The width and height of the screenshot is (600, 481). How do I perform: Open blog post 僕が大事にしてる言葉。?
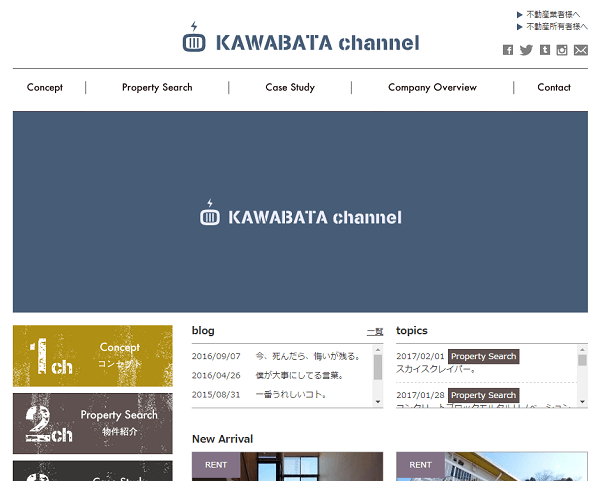[x=299, y=375]
